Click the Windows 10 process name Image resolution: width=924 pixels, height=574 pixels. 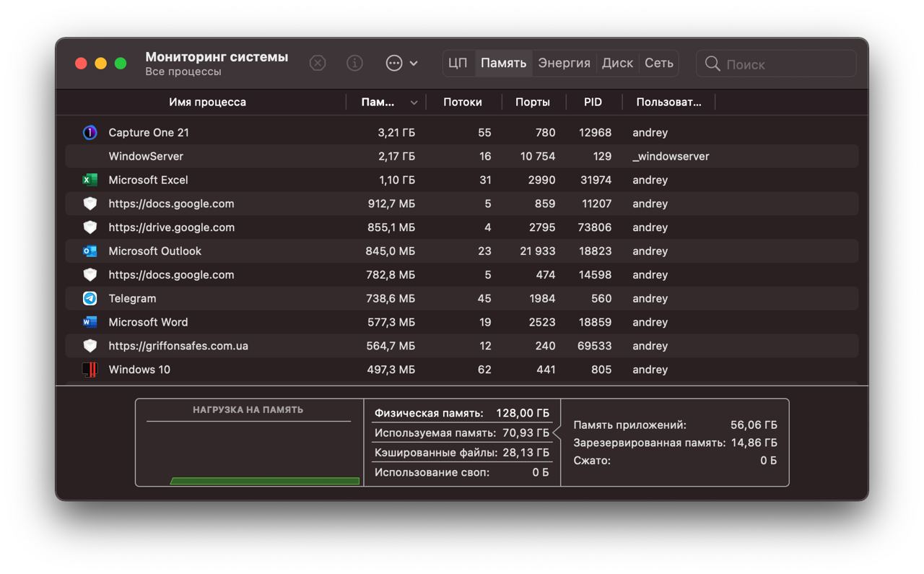click(x=139, y=370)
